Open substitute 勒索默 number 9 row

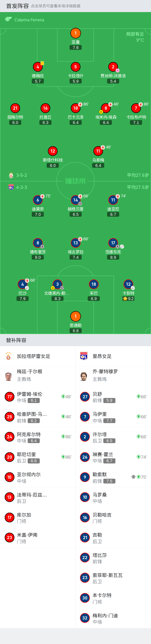click(x=113, y=477)
